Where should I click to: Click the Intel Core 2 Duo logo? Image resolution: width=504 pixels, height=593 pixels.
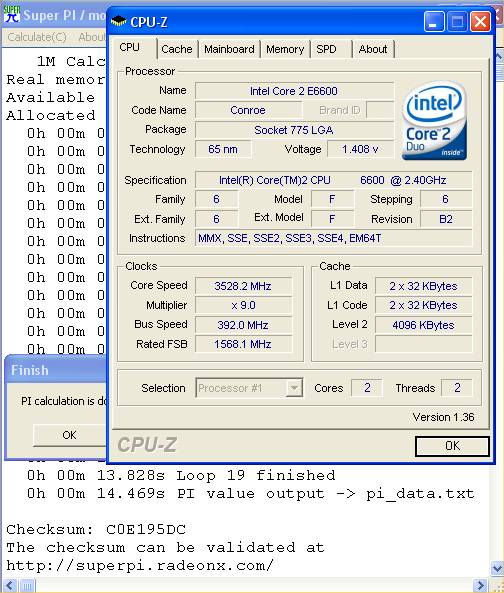pos(434,120)
